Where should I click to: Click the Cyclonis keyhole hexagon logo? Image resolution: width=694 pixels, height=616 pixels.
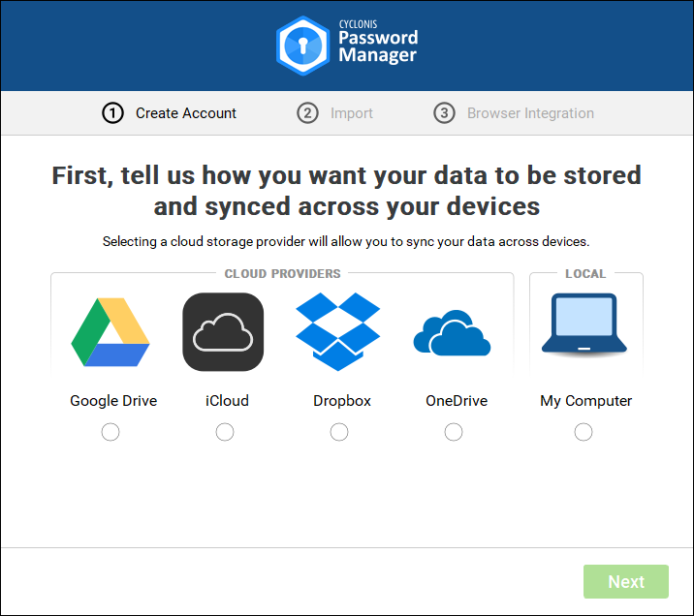(300, 45)
